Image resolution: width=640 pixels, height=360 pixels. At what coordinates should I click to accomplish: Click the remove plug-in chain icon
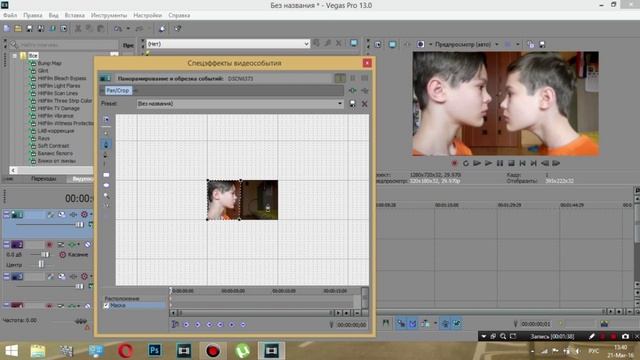364,90
